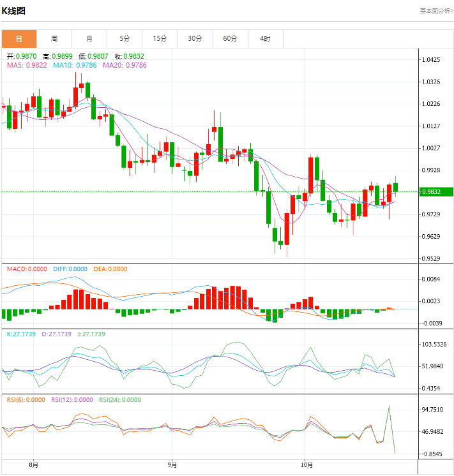Image resolution: width=454 pixels, height=476 pixels.
Task: Click the 1.0326 price axis label
Action: [x=431, y=82]
